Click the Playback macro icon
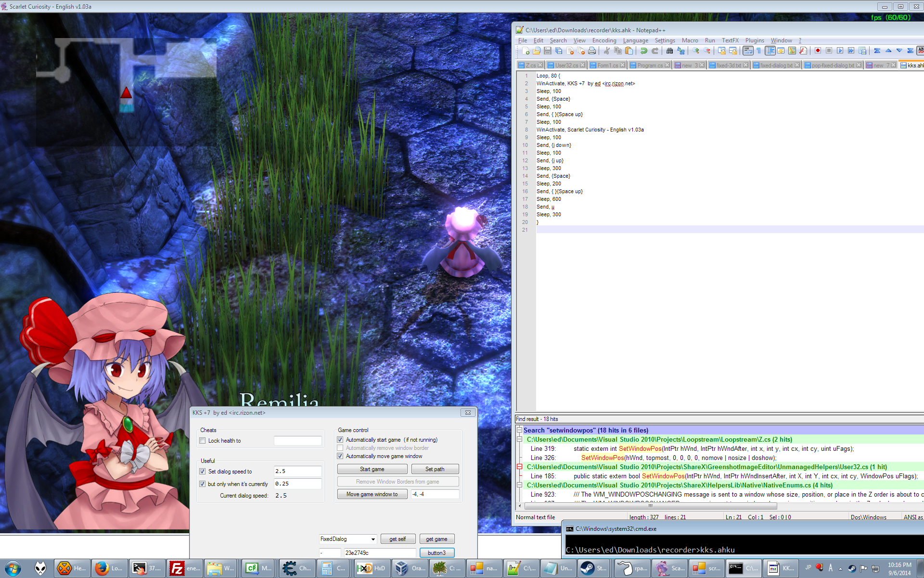 click(x=840, y=51)
